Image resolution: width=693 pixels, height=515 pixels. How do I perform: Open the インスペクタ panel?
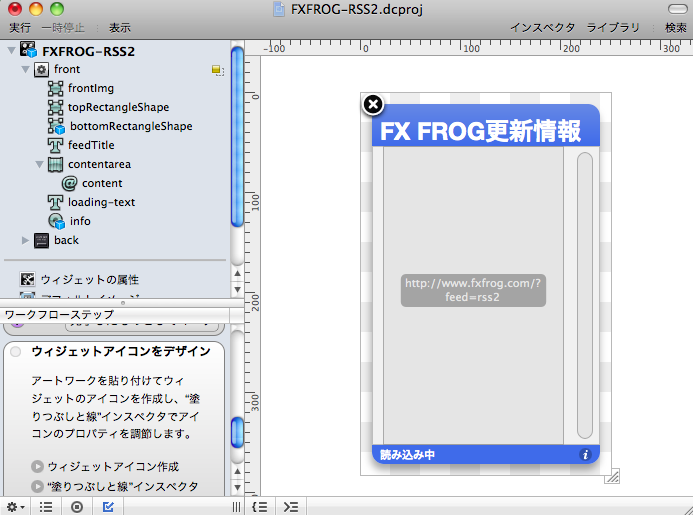[542, 27]
